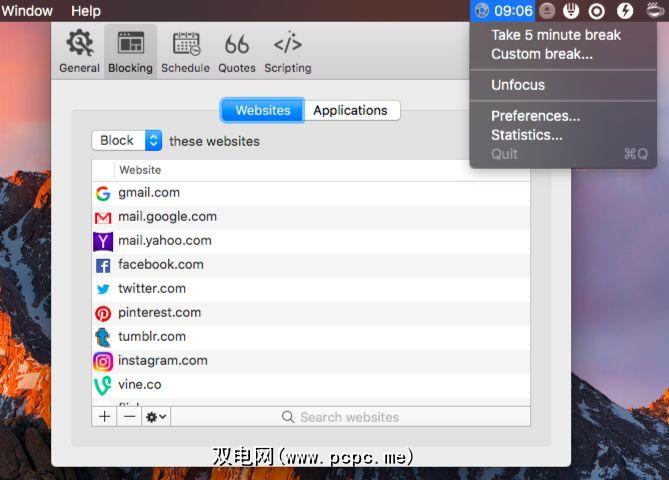This screenshot has width=669, height=480.
Task: Open the Quotes preferences pane
Action: 237,51
